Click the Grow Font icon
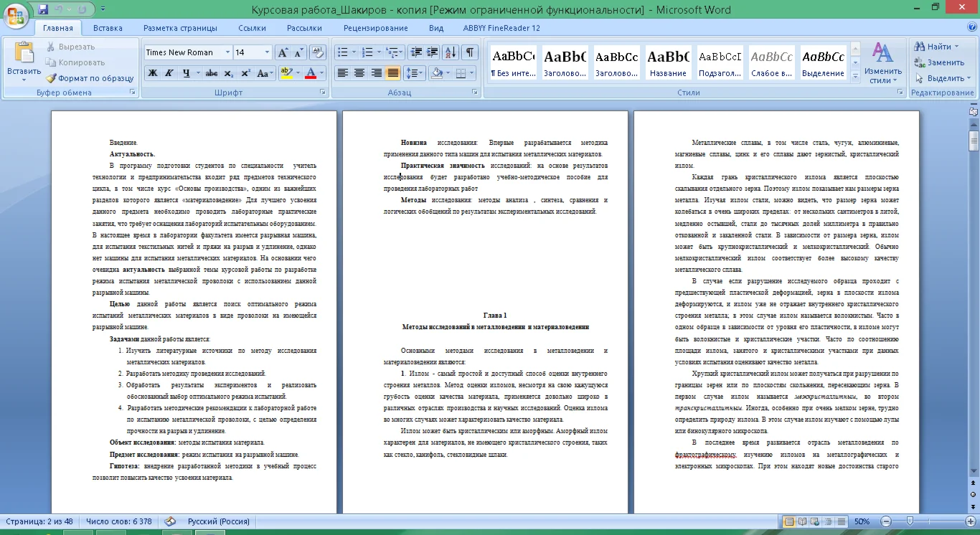980x535 pixels. (x=283, y=52)
